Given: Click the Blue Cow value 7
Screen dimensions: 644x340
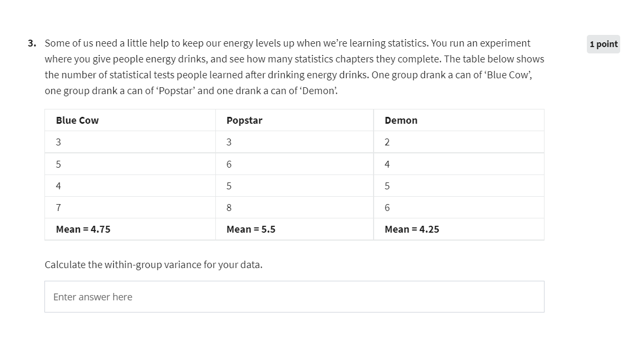Looking at the screenshot, I should click(x=130, y=208).
